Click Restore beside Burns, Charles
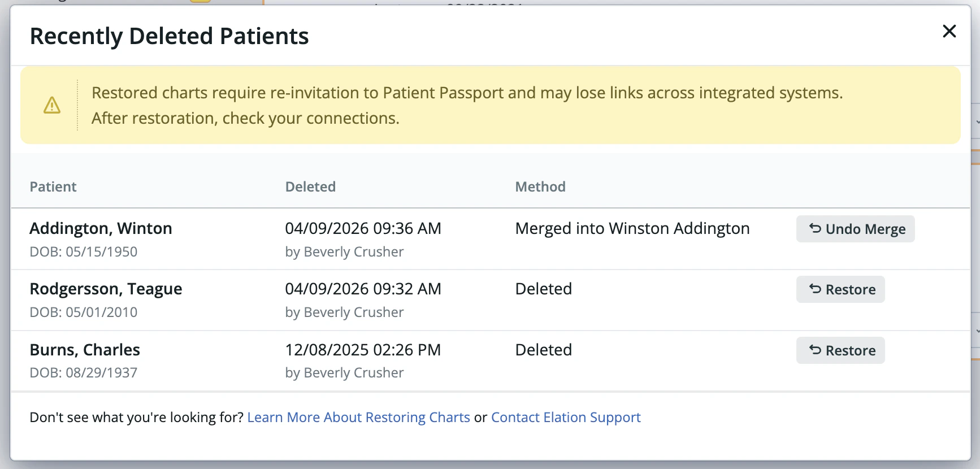 [x=840, y=350]
